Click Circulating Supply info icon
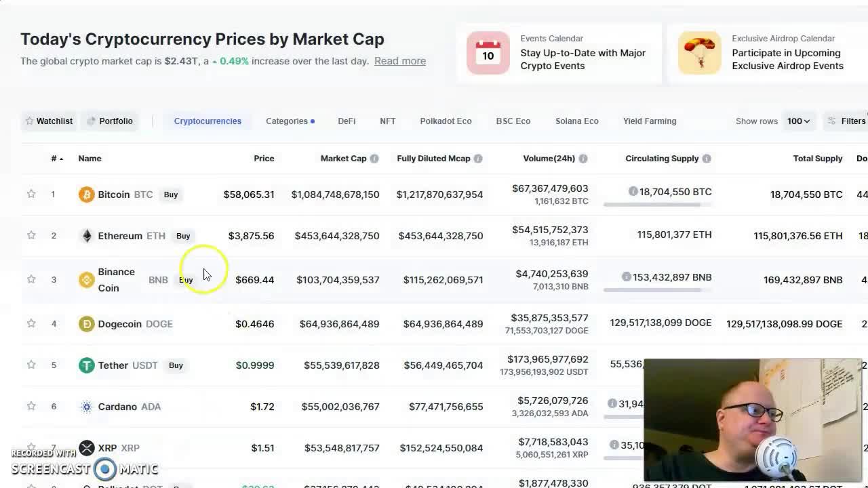This screenshot has width=868, height=488. (707, 159)
